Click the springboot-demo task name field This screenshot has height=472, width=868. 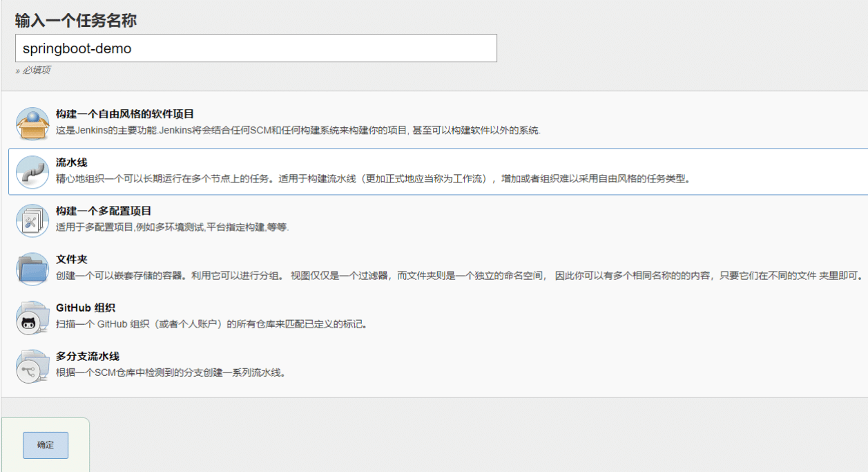click(x=255, y=48)
